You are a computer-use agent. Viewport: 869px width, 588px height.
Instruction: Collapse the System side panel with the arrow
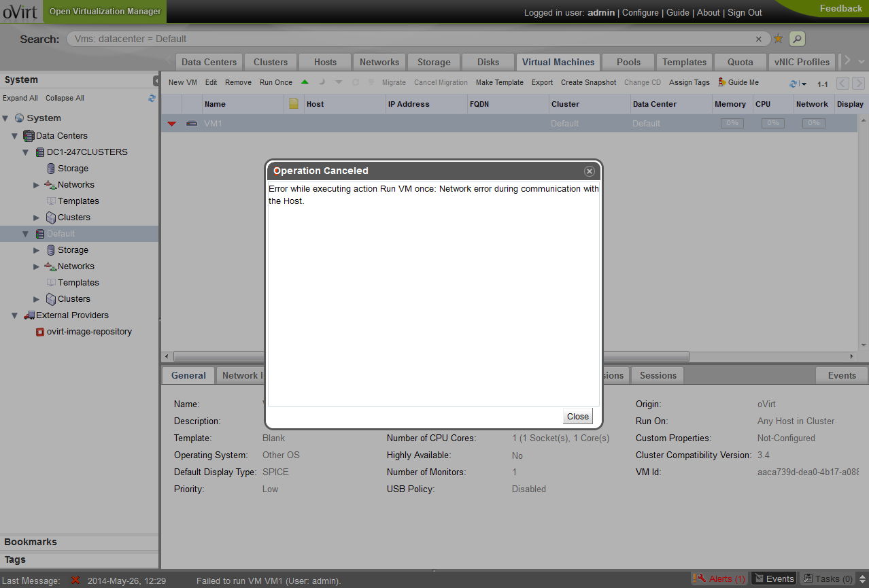[x=156, y=80]
